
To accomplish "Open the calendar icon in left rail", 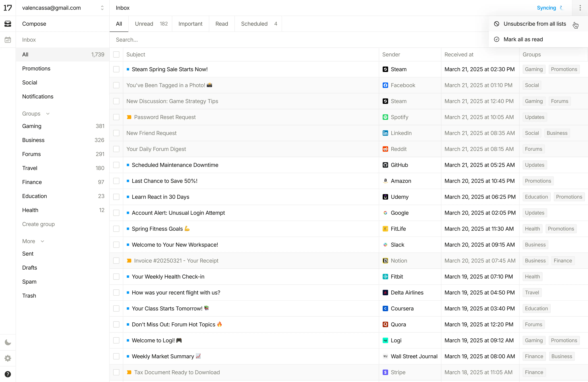I will [x=8, y=40].
